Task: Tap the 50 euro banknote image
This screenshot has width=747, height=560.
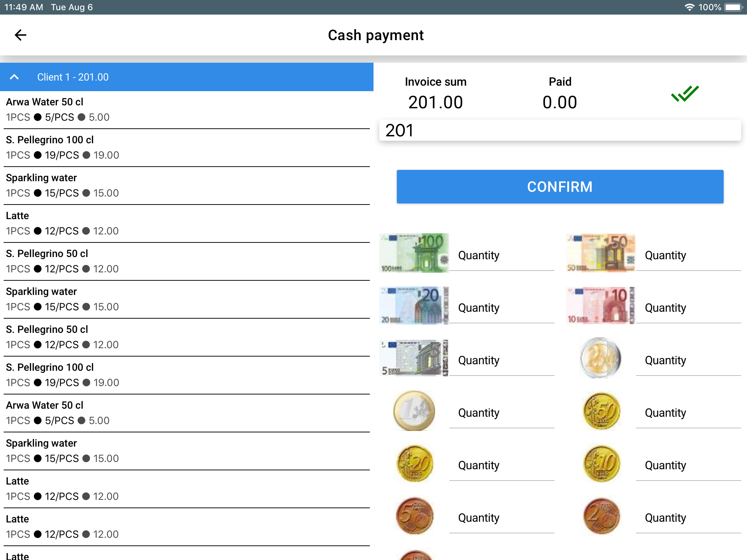Action: pyautogui.click(x=600, y=253)
